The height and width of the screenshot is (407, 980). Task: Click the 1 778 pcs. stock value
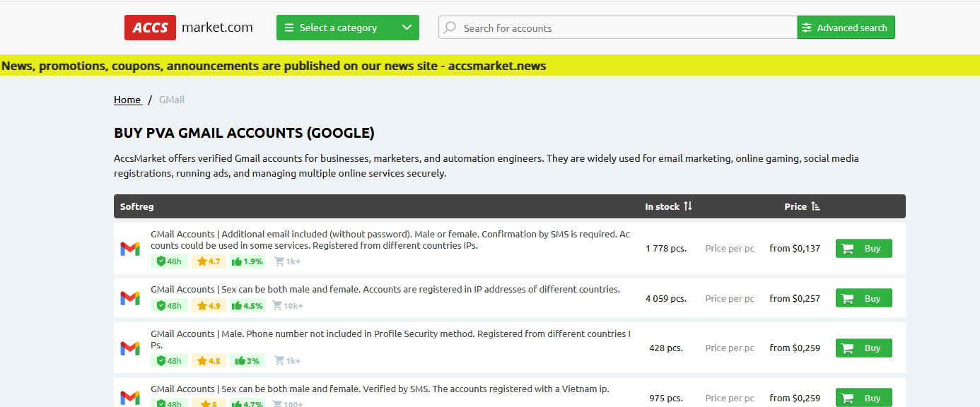pyautogui.click(x=666, y=248)
